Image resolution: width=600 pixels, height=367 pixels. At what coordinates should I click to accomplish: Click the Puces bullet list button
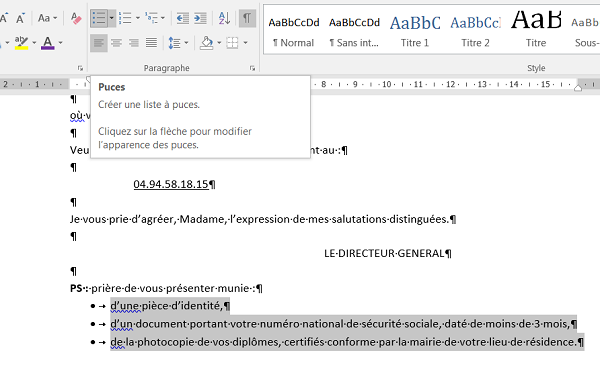click(x=99, y=18)
